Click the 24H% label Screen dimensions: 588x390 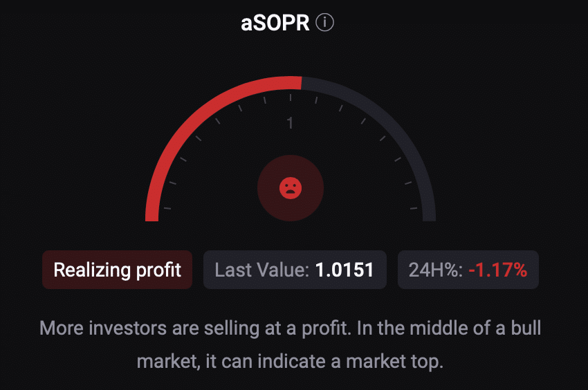tap(436, 270)
